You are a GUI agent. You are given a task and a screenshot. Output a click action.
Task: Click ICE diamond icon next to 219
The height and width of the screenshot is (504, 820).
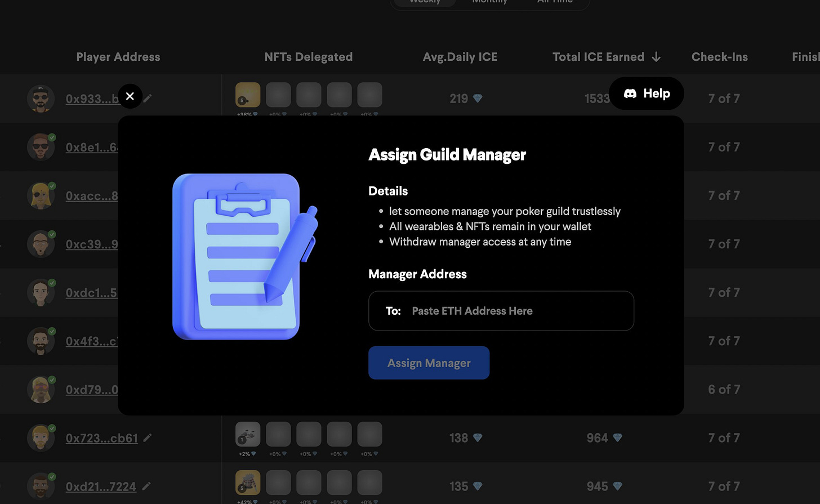(x=478, y=99)
